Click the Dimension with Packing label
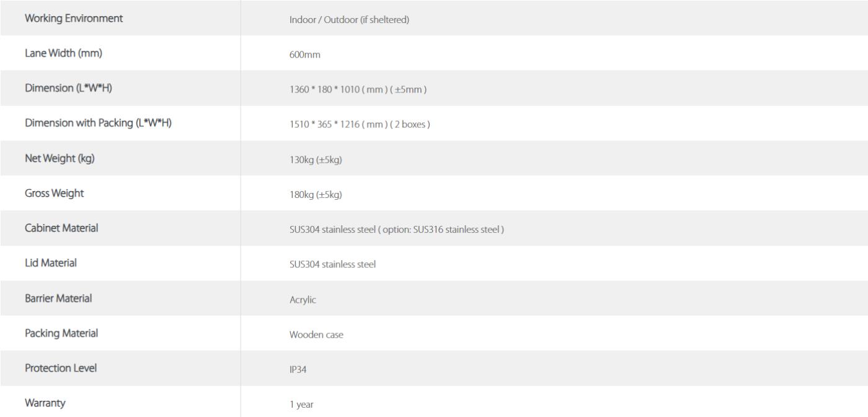The image size is (868, 417). pos(98,123)
